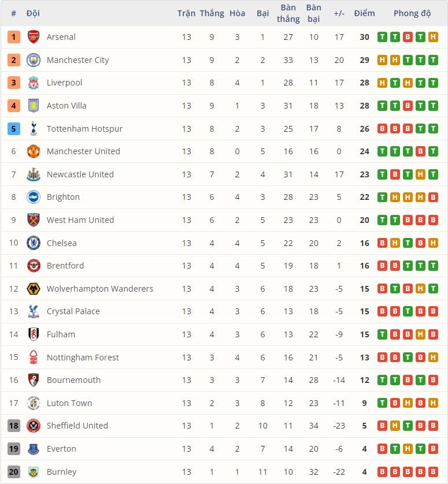Viewport: 448px width, 484px height.
Task: Click the Phong độ column header
Action: click(412, 13)
